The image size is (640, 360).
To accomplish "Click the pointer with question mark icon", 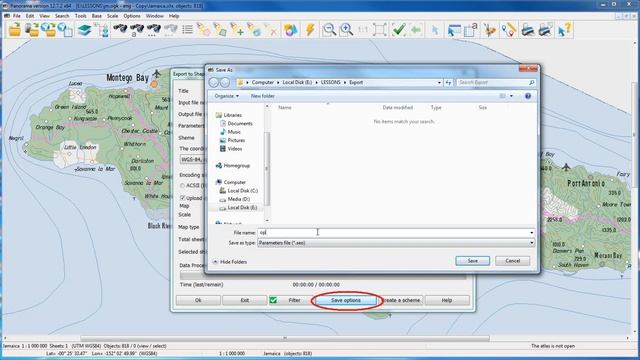I will (564, 30).
